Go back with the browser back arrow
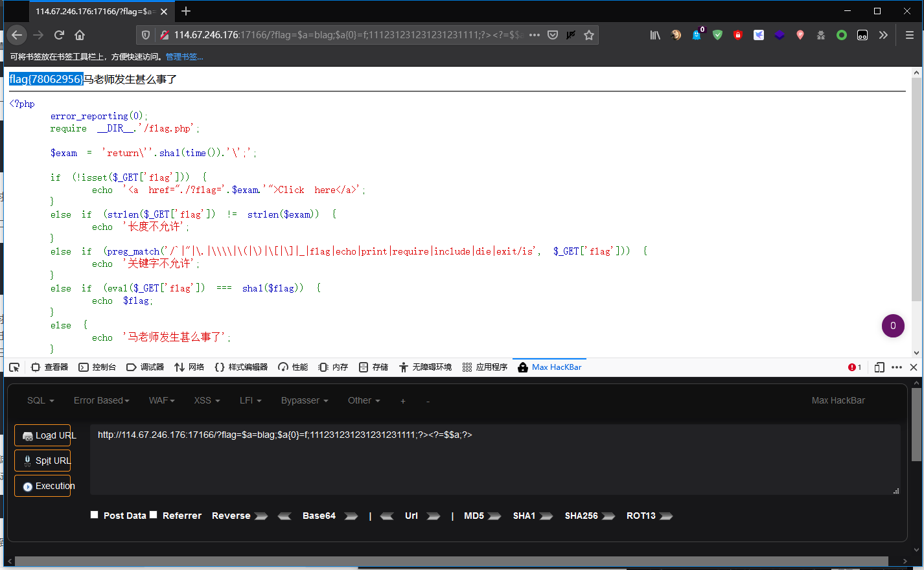This screenshot has height=570, width=924. click(17, 35)
